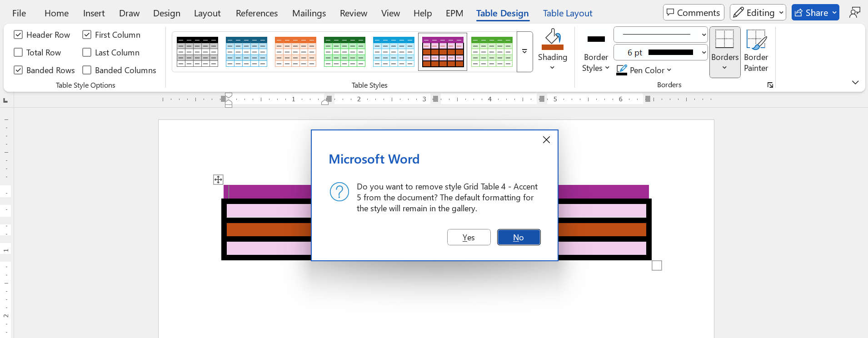Click Yes to remove the style
868x338 pixels.
coord(469,237)
